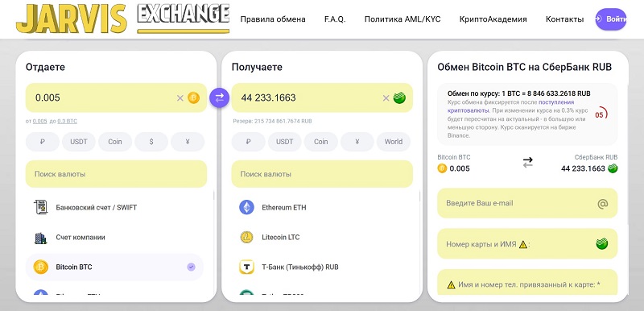Select the World filter under Получаете

click(394, 142)
